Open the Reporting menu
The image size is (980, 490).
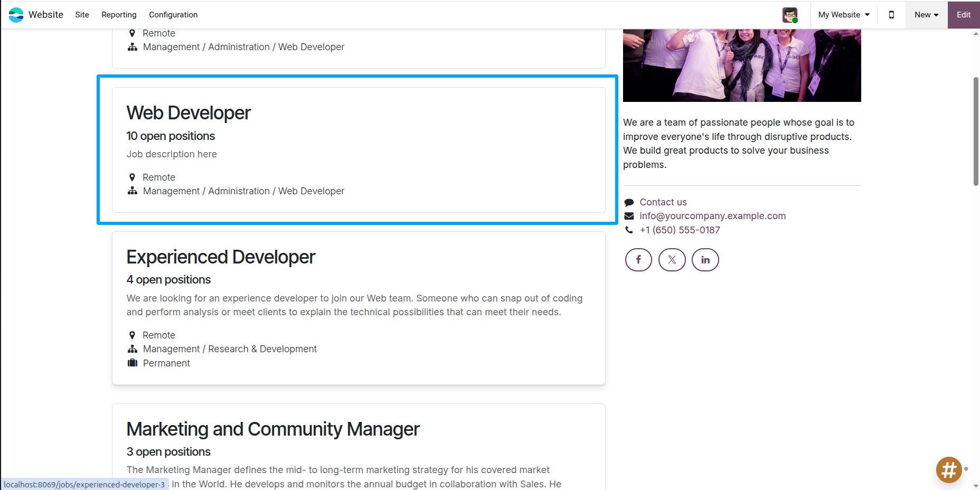click(119, 15)
